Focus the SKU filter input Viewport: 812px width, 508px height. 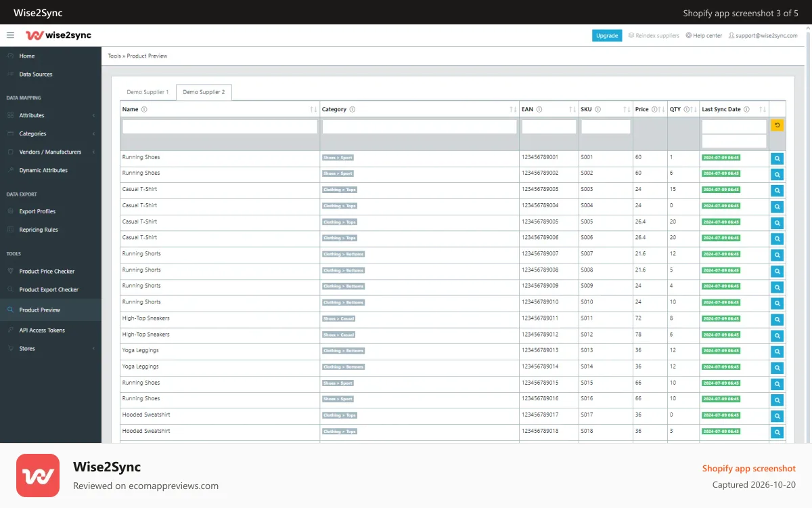click(x=606, y=127)
